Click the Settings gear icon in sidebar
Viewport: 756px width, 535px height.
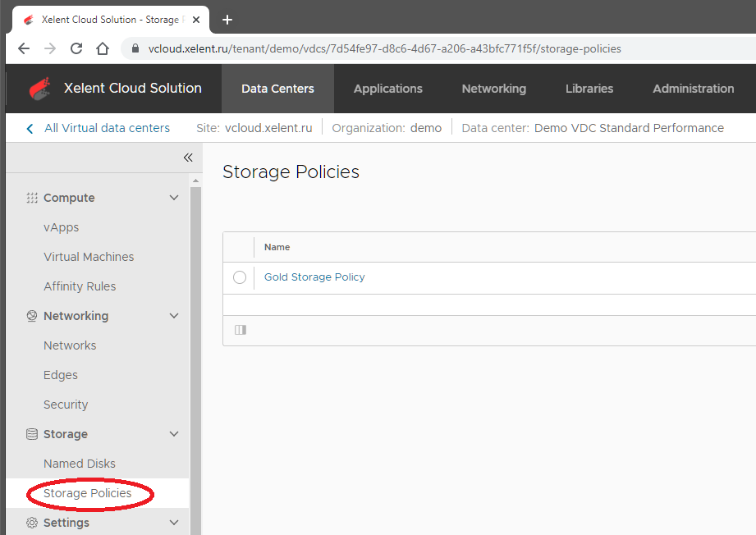(32, 523)
